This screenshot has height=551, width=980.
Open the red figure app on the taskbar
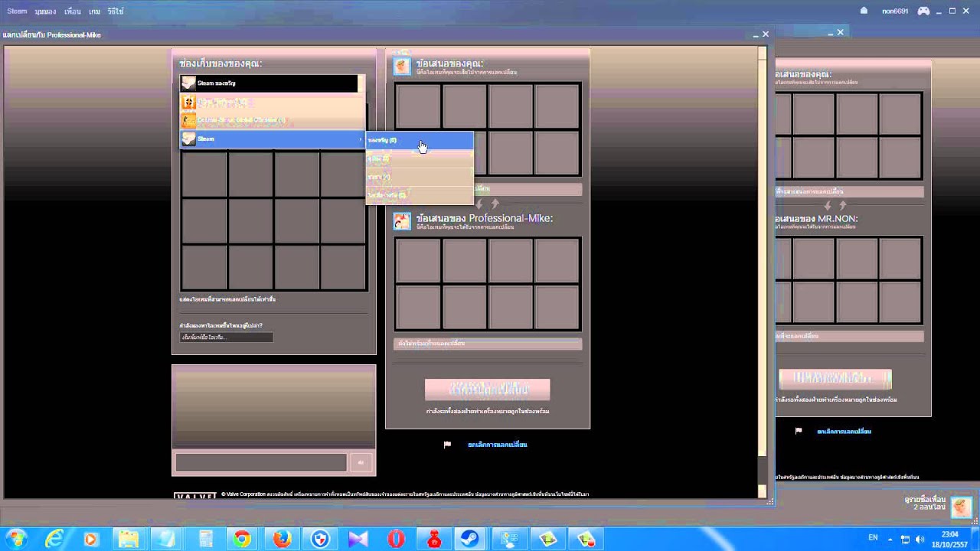pyautogui.click(x=433, y=539)
